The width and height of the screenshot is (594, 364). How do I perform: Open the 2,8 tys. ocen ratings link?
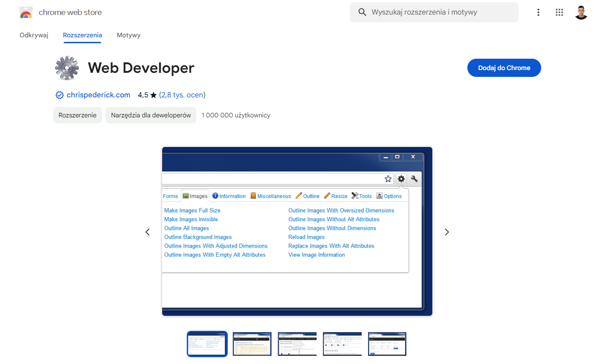[182, 95]
